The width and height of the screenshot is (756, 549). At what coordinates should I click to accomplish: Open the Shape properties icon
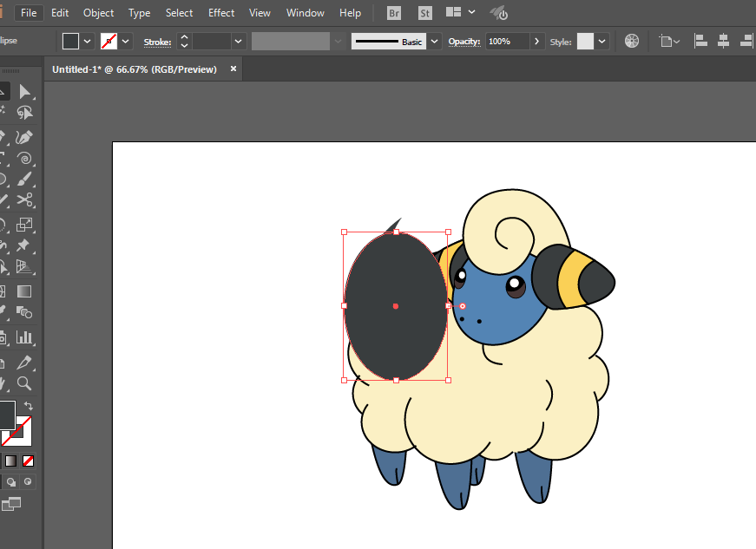[x=666, y=42]
